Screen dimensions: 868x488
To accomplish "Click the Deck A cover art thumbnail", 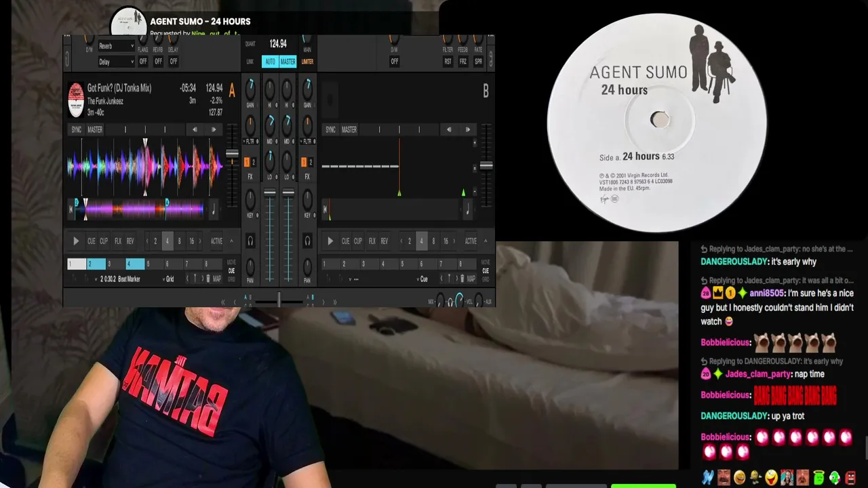I will pos(76,99).
